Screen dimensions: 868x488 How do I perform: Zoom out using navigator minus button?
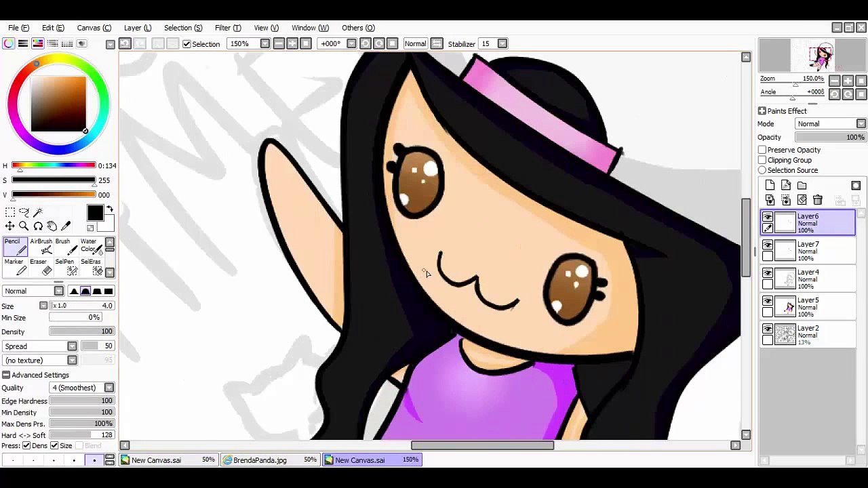click(x=835, y=81)
